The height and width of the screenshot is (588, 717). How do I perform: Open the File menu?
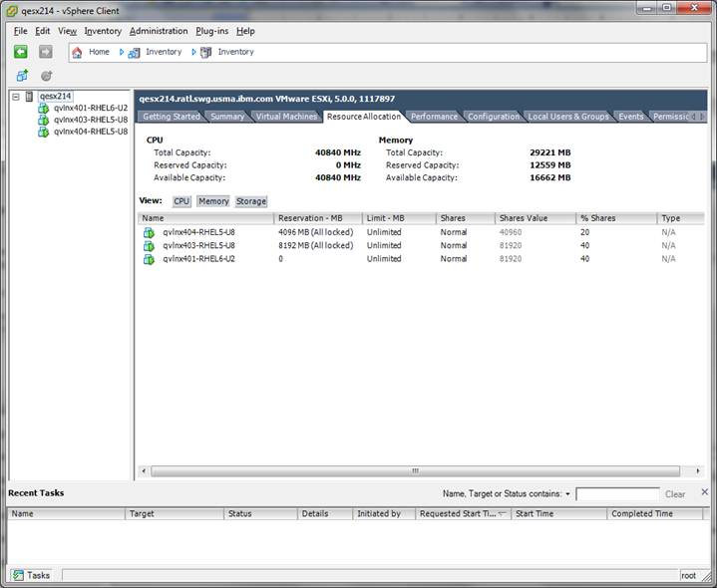pyautogui.click(x=21, y=31)
